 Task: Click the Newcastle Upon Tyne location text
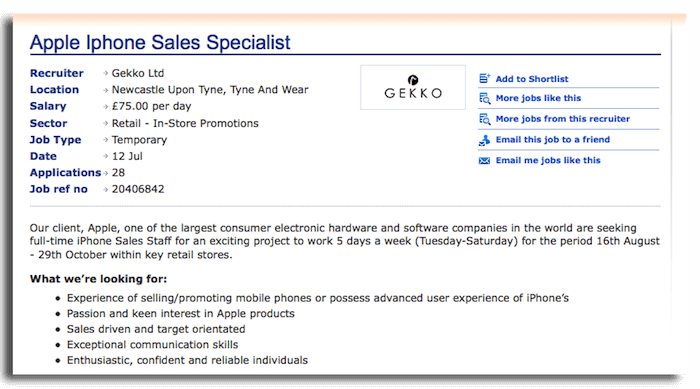[210, 90]
